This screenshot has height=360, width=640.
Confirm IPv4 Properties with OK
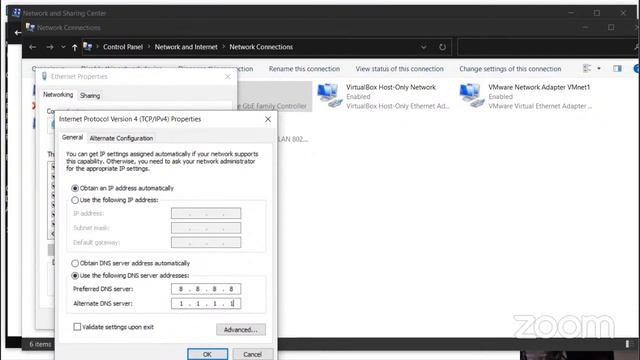[x=207, y=354]
